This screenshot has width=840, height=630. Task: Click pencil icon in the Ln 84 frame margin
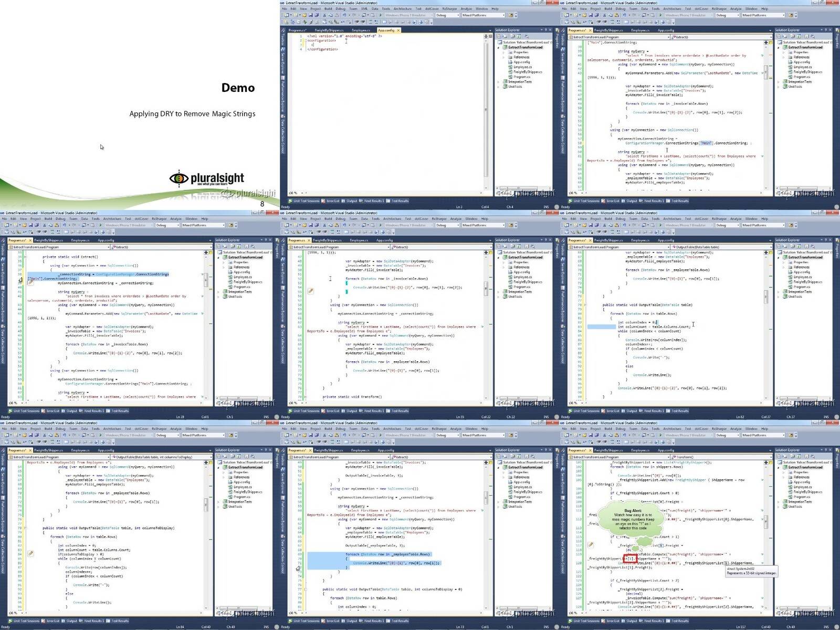pos(30,553)
